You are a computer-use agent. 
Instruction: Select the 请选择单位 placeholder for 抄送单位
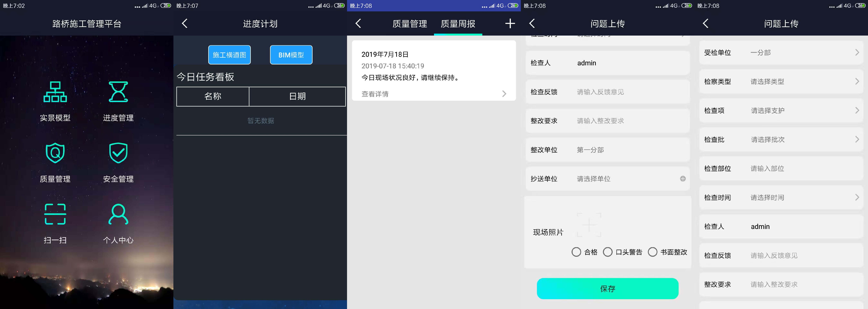[594, 179]
